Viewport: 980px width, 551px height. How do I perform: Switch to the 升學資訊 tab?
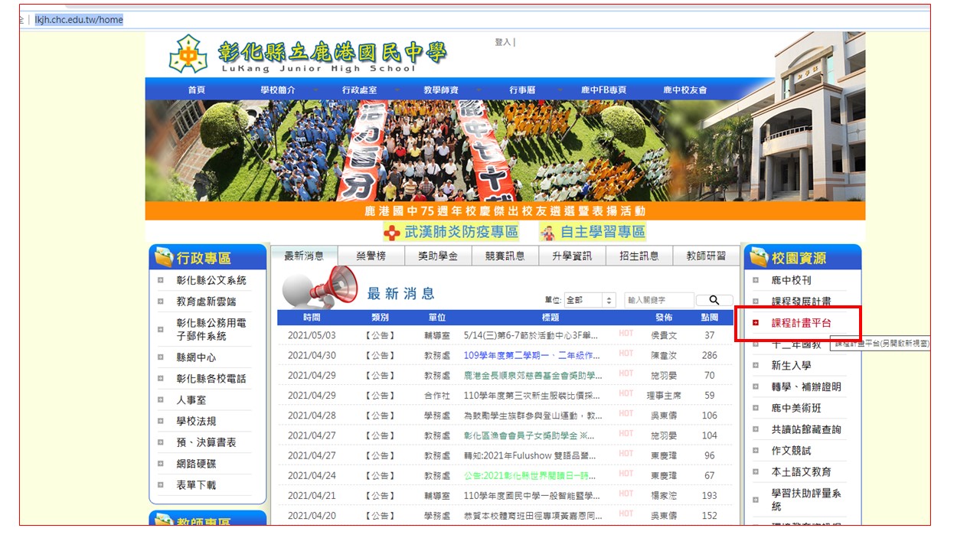[x=572, y=256]
